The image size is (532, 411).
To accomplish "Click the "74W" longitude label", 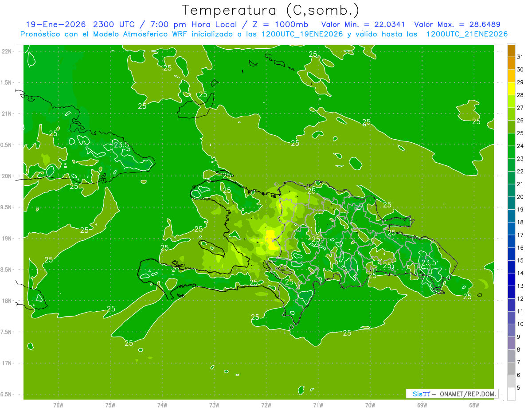I will 162,405.
